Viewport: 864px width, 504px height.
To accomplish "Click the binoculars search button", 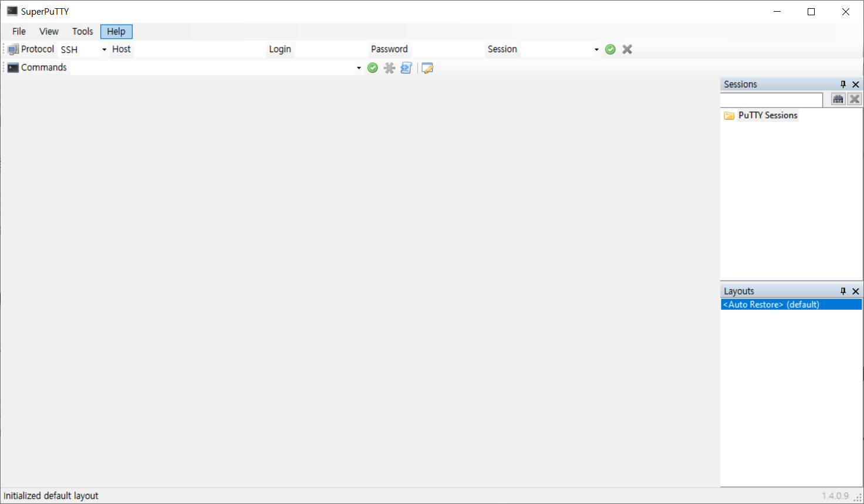I will [x=838, y=99].
